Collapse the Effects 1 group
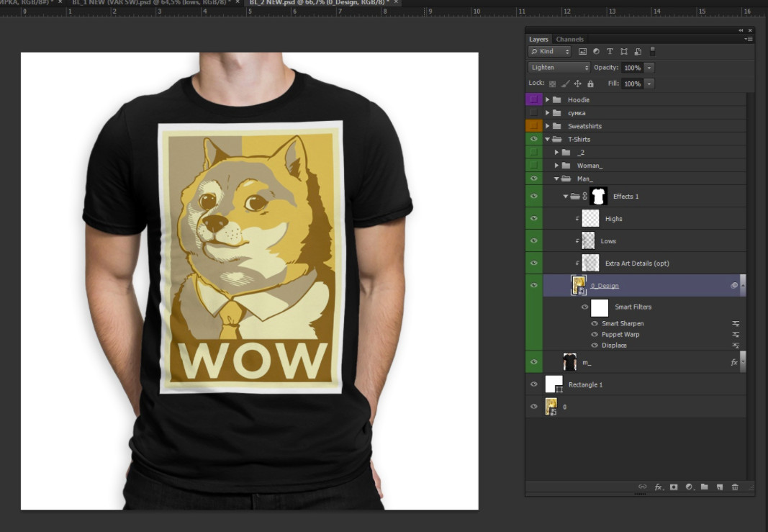768x532 pixels. 566,197
